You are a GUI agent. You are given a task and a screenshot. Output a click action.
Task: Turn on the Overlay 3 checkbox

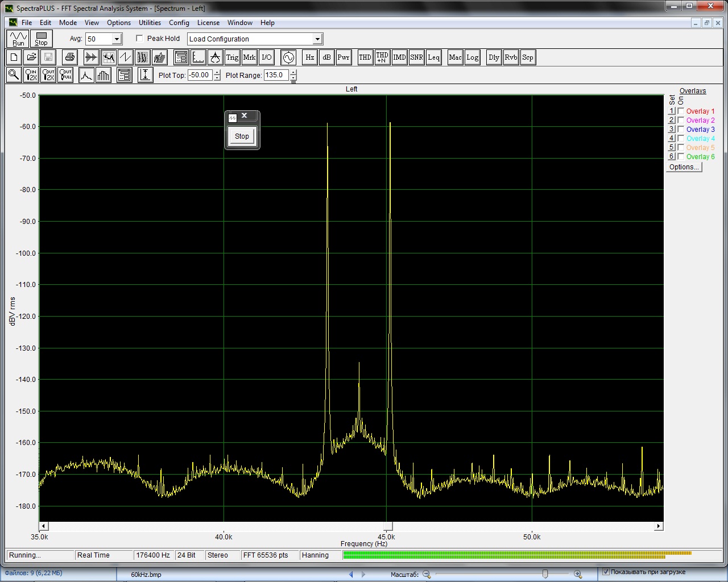[681, 130]
